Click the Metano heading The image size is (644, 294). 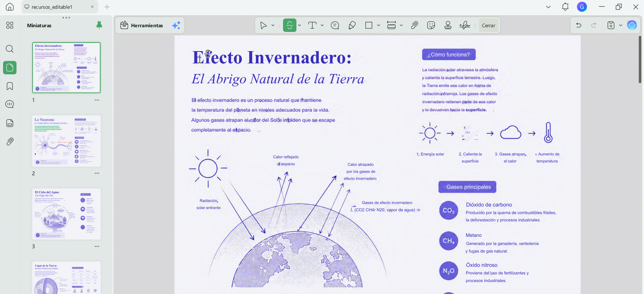(x=474, y=235)
